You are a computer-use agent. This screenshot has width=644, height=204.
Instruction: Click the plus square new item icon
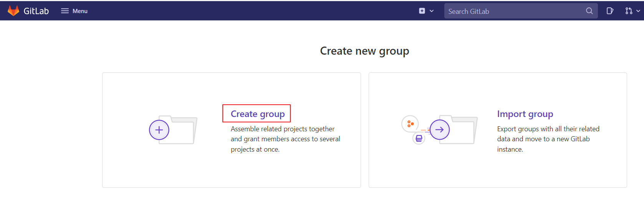422,11
